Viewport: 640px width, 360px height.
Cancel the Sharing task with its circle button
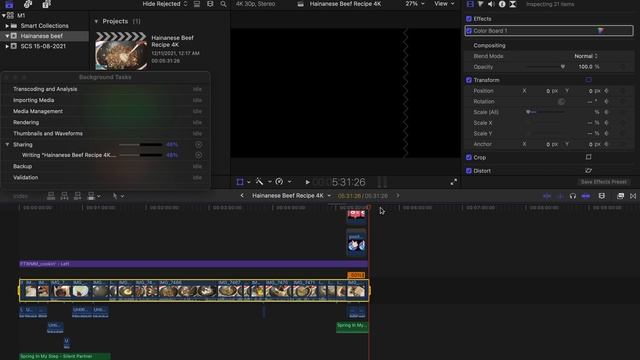tap(198, 144)
